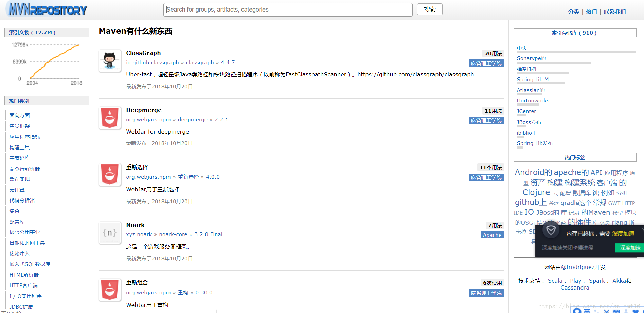Open the 构建工具 category
644x313 pixels.
click(x=20, y=147)
